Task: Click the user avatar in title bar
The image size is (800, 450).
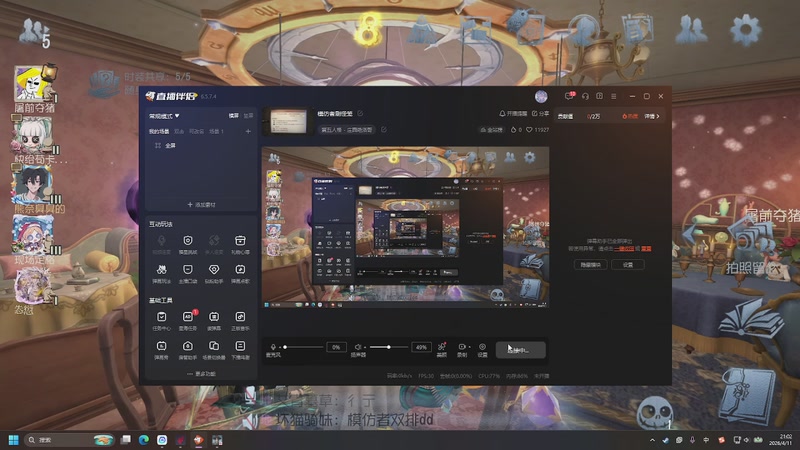Action: [541, 96]
